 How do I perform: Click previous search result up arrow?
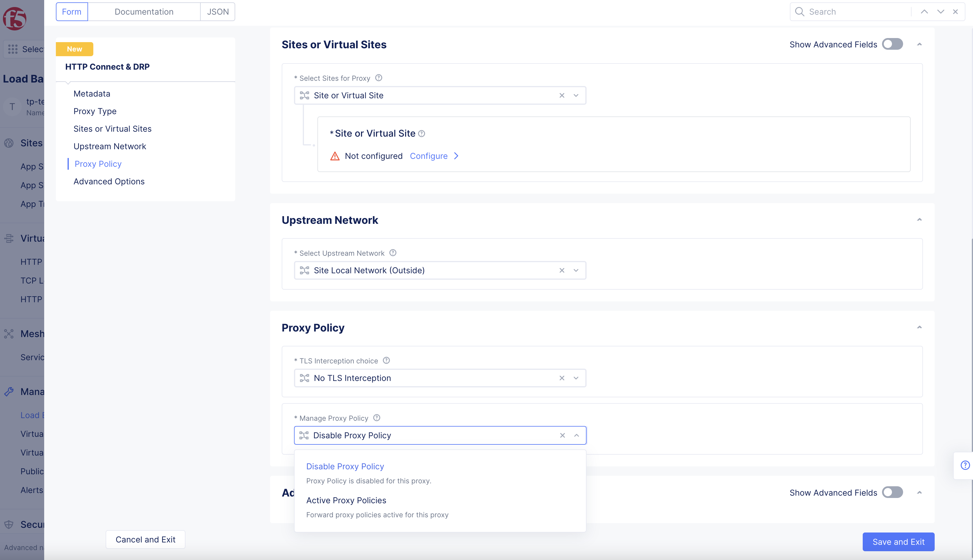point(924,11)
